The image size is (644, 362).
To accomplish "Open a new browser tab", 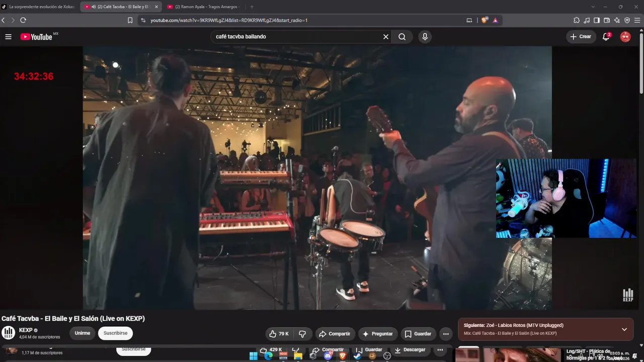I will point(252,7).
